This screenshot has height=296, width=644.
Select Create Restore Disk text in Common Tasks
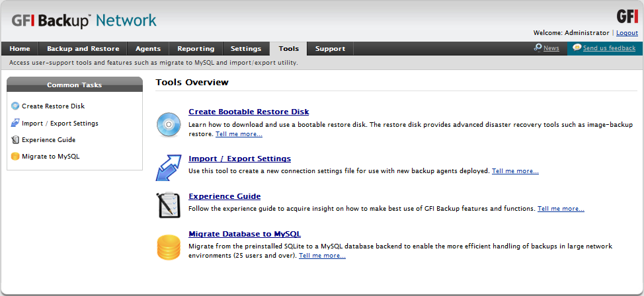(54, 106)
